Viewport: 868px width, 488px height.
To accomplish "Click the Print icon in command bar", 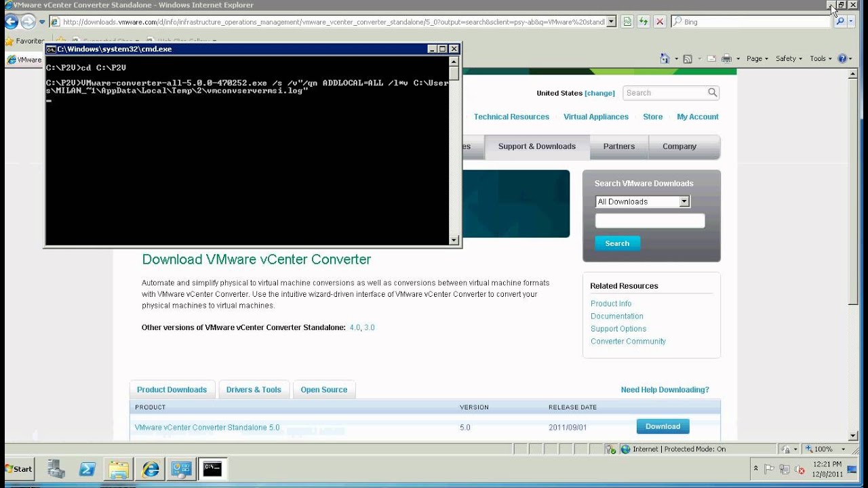I will click(x=726, y=59).
